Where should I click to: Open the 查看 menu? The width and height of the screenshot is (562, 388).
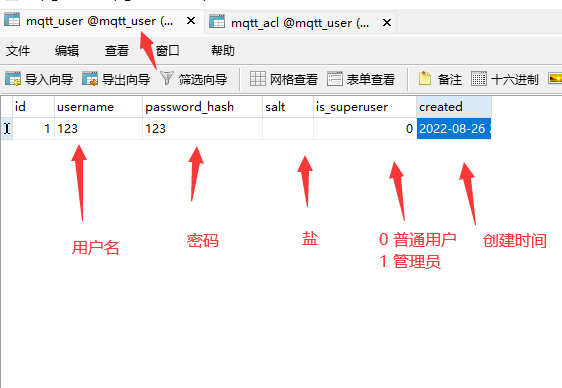tap(117, 51)
